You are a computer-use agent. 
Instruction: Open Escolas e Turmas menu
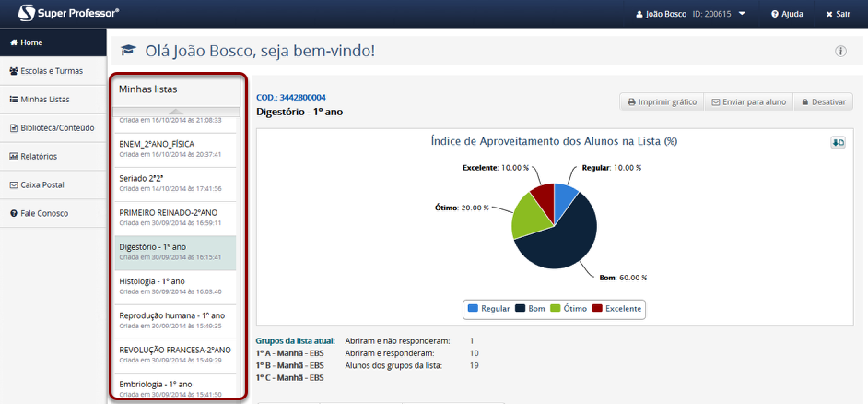tap(53, 71)
